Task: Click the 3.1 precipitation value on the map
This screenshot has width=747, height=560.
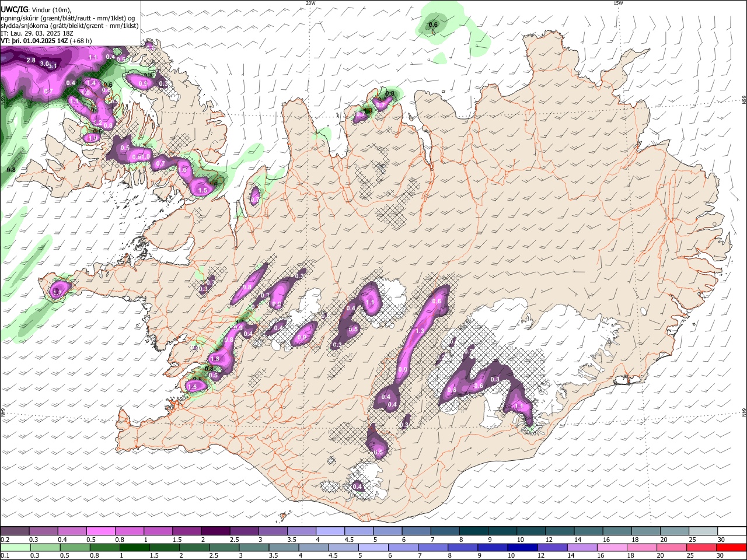Action: pos(53,66)
